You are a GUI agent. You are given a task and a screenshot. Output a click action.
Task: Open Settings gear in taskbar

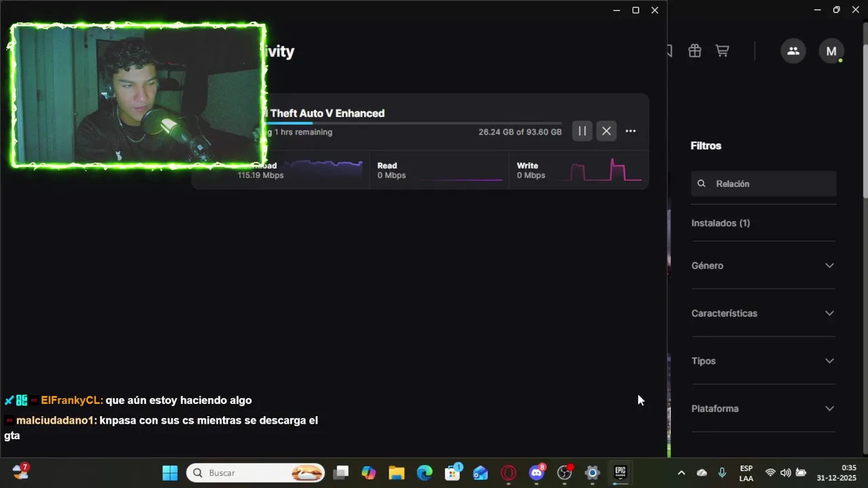(x=592, y=472)
